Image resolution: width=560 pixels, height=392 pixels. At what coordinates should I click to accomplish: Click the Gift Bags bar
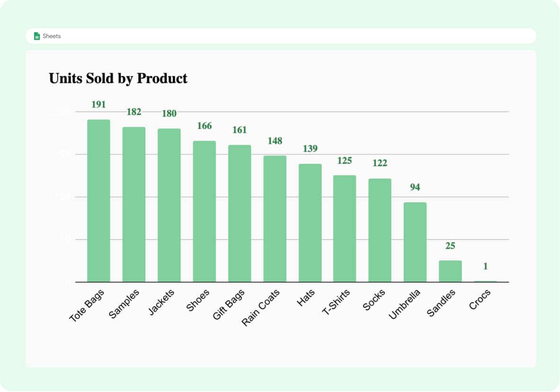pos(240,214)
